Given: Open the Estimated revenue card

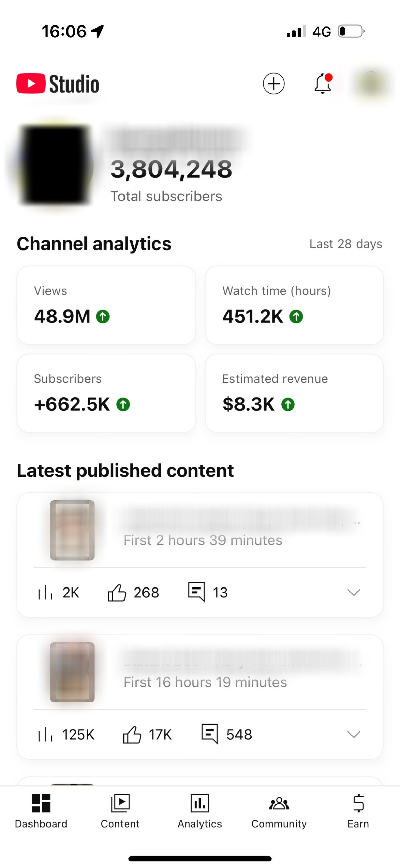Looking at the screenshot, I should pyautogui.click(x=294, y=393).
